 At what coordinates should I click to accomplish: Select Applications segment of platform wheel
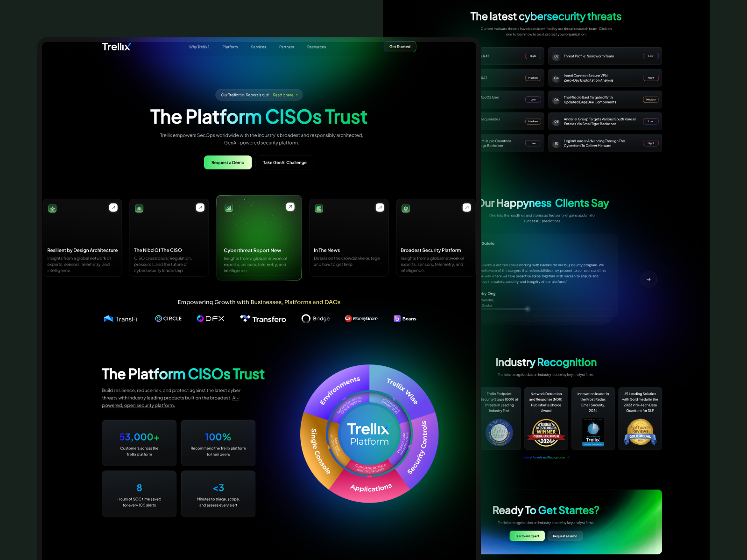coord(371,488)
